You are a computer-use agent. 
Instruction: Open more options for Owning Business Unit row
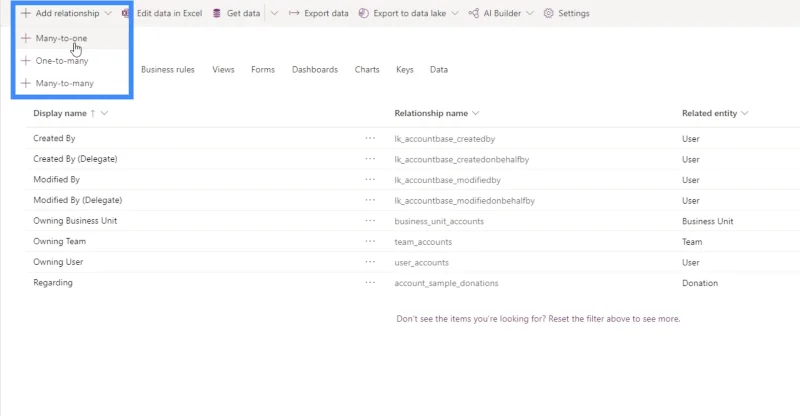(370, 221)
